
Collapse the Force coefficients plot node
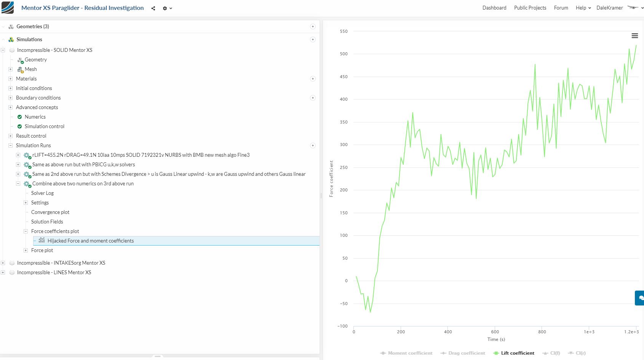(26, 231)
